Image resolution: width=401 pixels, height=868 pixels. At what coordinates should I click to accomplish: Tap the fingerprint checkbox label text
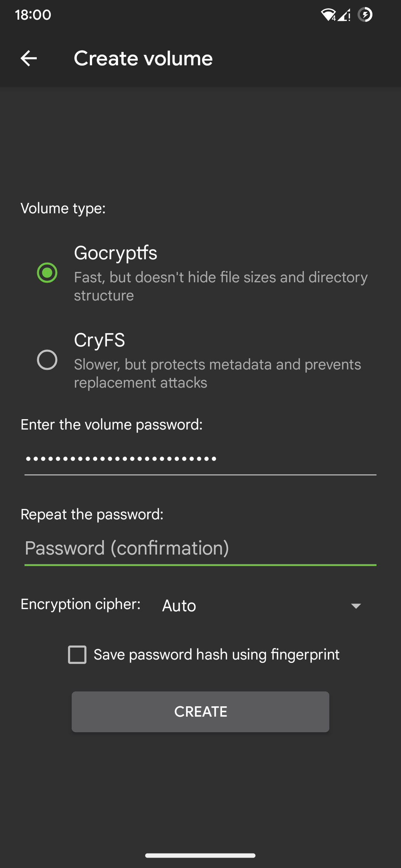(216, 655)
